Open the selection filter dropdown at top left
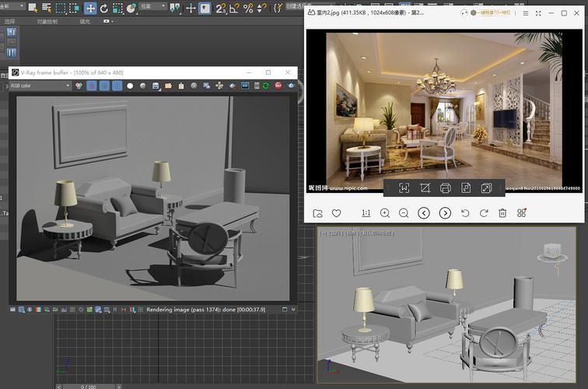The image size is (588, 389). pyautogui.click(x=12, y=6)
